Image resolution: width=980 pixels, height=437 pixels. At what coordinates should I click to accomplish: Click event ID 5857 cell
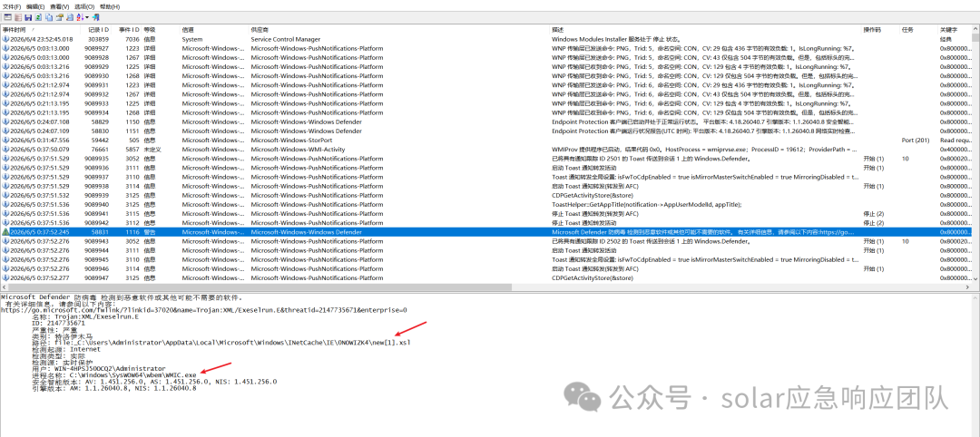[132, 150]
